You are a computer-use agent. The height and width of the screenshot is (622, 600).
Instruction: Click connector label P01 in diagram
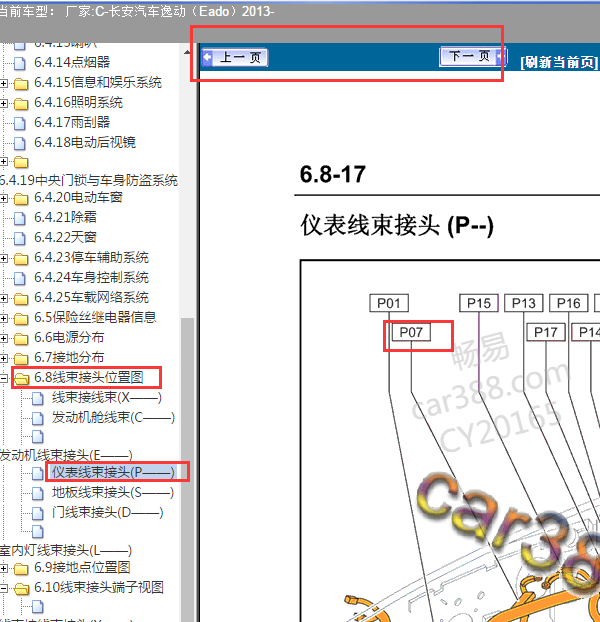tap(389, 303)
